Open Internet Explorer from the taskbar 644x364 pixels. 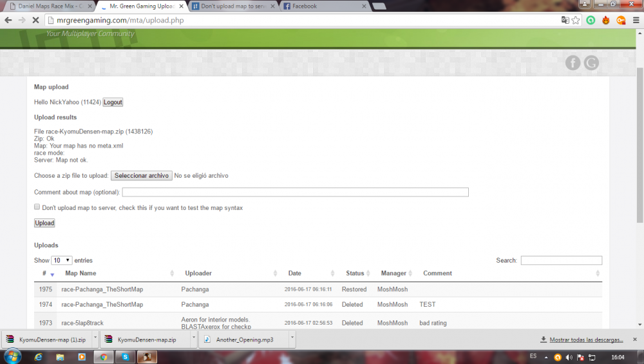click(x=37, y=356)
